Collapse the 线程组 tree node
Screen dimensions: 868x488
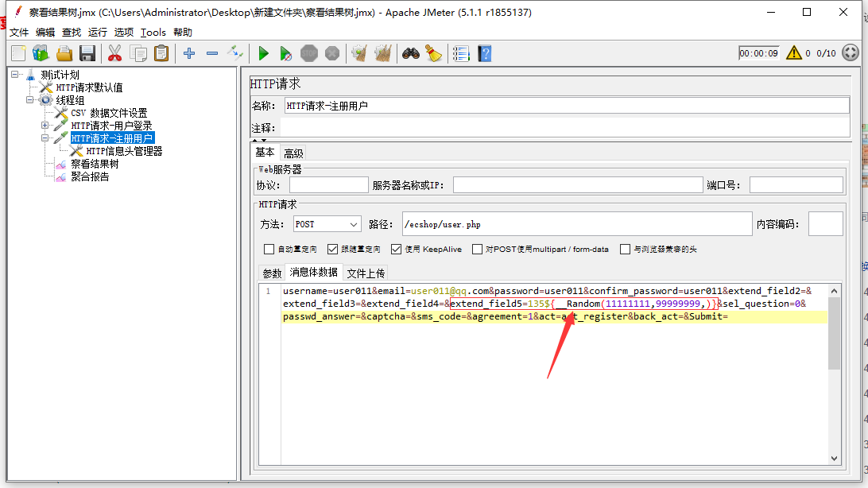(x=30, y=100)
